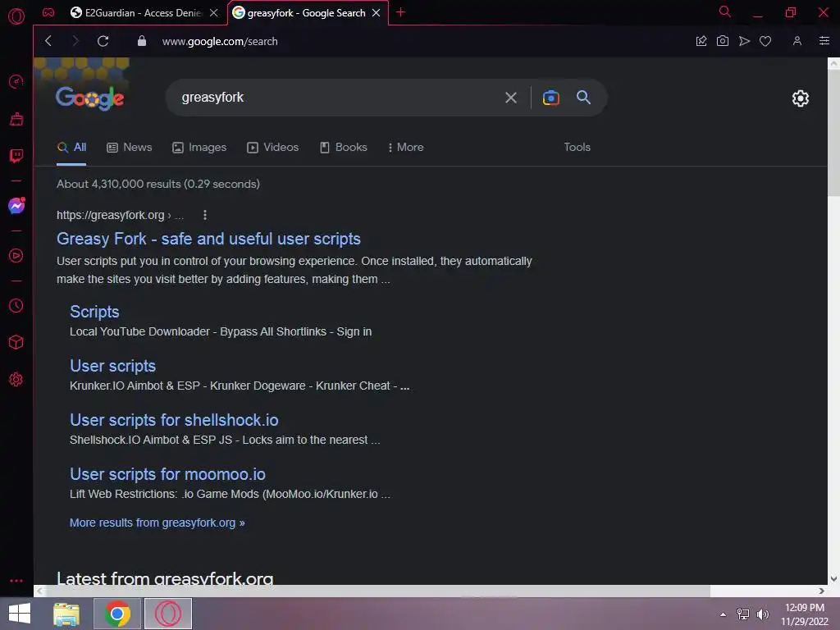Viewport: 840px width, 630px height.
Task: Click the horizontal scrollbar thumb
Action: (x=377, y=591)
